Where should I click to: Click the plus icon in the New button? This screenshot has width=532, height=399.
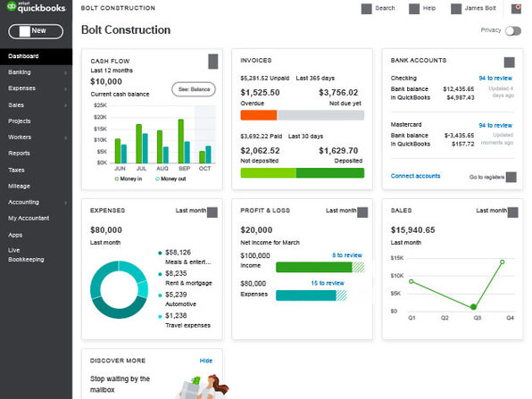(x=25, y=31)
